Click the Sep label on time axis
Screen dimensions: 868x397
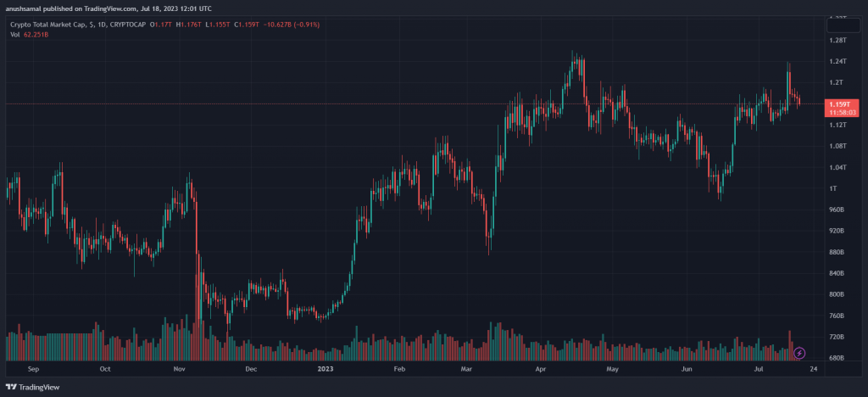34,370
